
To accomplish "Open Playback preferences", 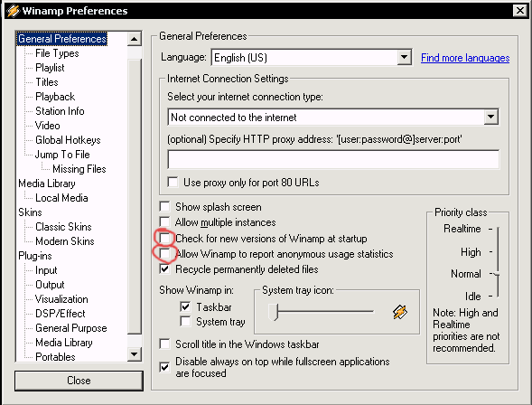I will point(55,97).
